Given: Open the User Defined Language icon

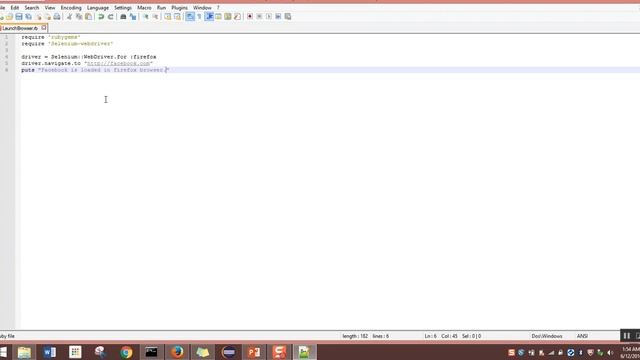Looking at the screenshot, I should 218,17.
